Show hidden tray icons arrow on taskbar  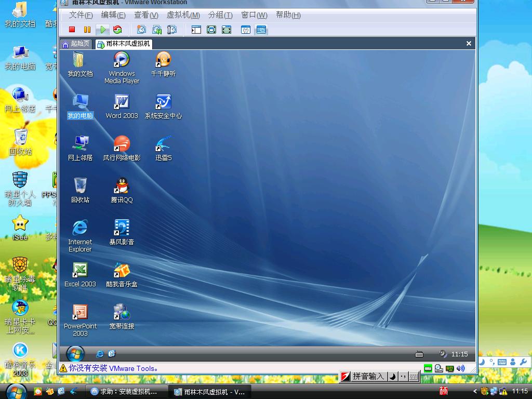475,391
